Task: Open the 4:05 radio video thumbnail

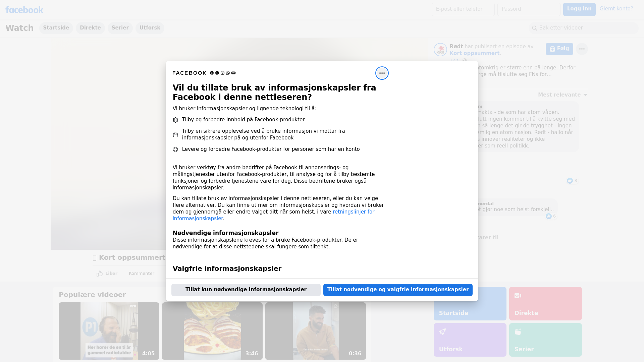Action: 109,331
